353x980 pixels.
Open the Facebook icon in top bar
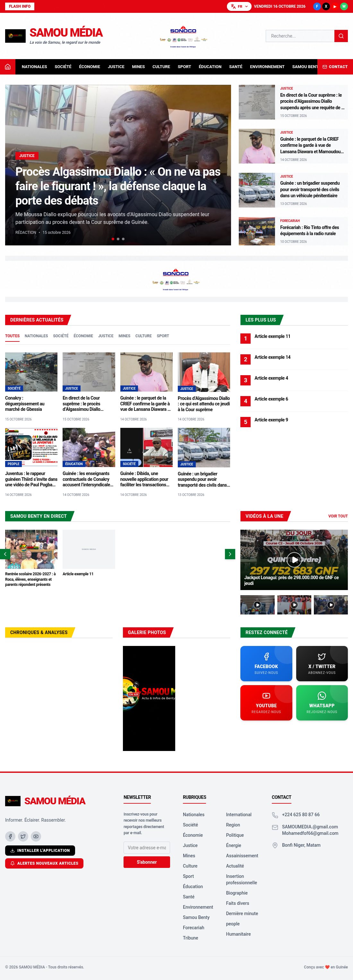(x=317, y=6)
